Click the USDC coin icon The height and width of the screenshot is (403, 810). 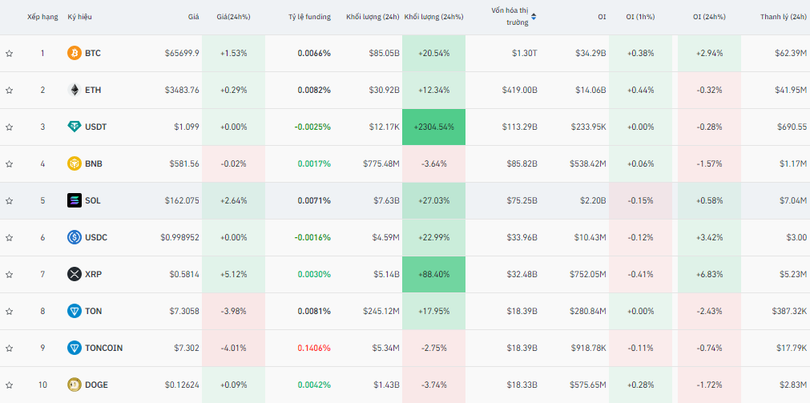click(74, 237)
